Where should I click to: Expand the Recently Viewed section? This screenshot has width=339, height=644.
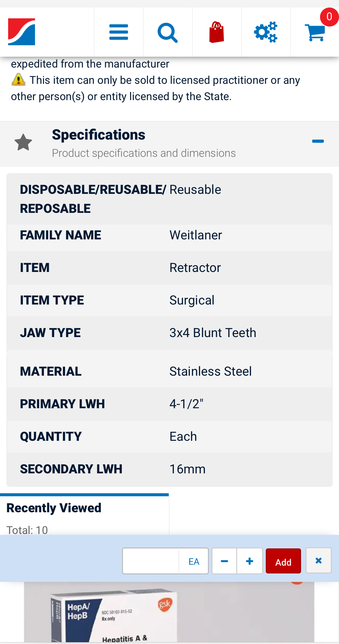[x=54, y=508]
